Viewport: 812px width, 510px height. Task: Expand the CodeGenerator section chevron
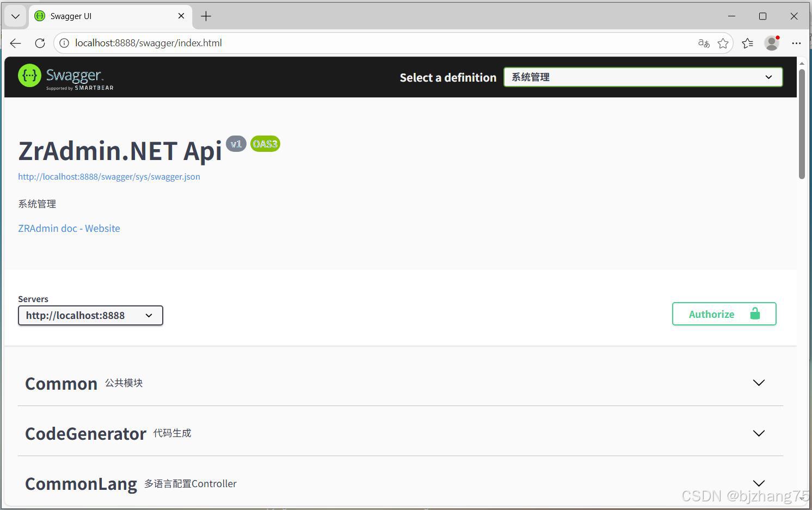pyautogui.click(x=759, y=433)
